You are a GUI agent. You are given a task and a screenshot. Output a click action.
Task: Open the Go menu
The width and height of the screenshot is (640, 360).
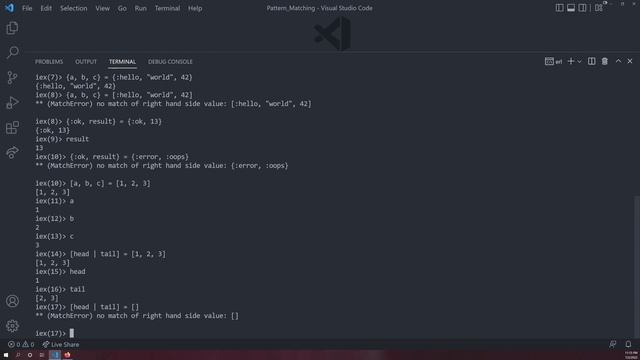[x=122, y=8]
